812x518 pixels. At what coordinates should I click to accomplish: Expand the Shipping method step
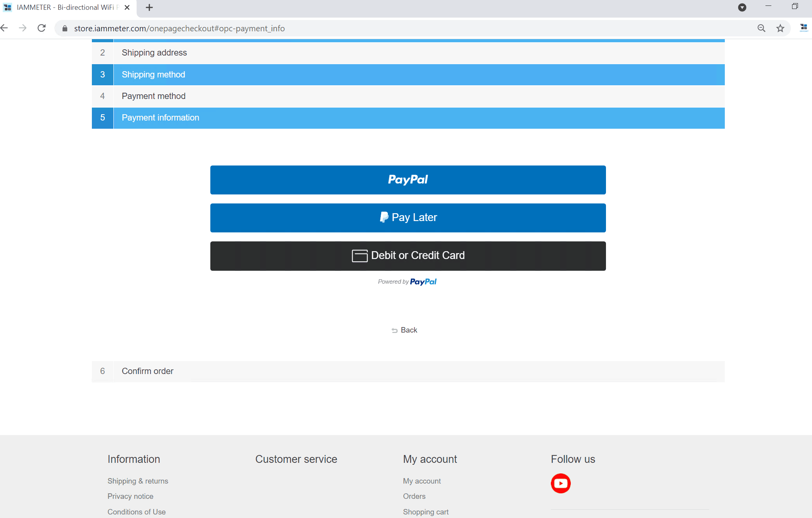tap(153, 75)
